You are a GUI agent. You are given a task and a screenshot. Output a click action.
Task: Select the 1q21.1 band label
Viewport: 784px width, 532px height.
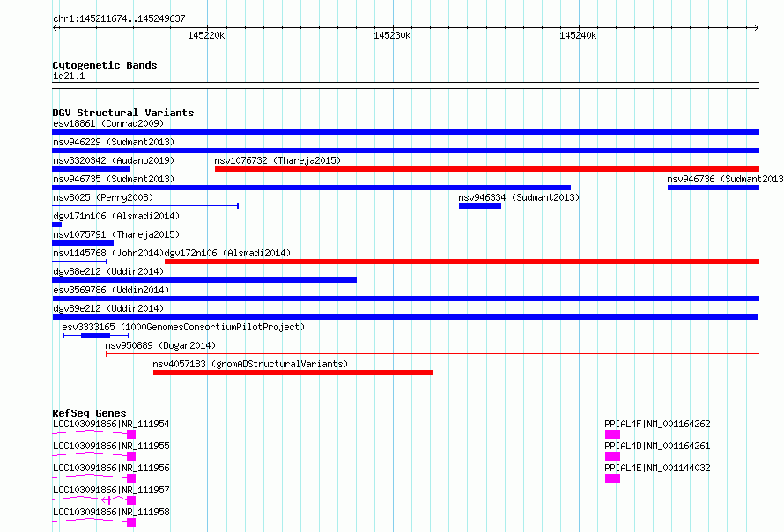(x=69, y=76)
